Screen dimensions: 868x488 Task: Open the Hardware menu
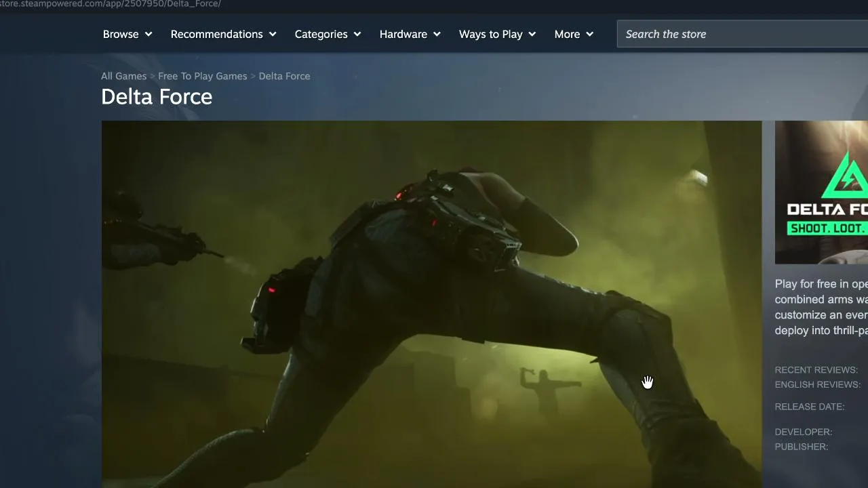point(410,34)
